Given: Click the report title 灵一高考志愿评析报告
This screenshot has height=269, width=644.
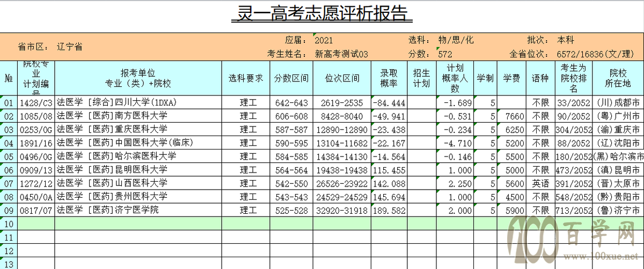Looking at the screenshot, I should [x=321, y=13].
